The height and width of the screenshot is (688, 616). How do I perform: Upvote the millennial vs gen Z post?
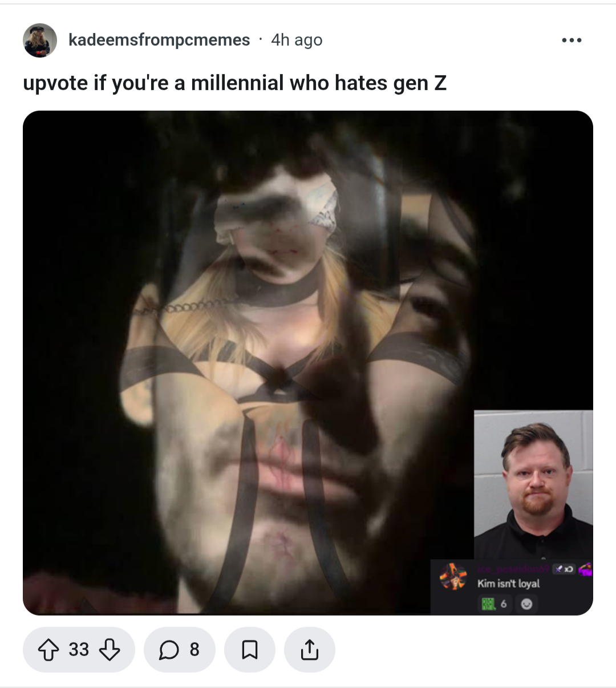(48, 649)
